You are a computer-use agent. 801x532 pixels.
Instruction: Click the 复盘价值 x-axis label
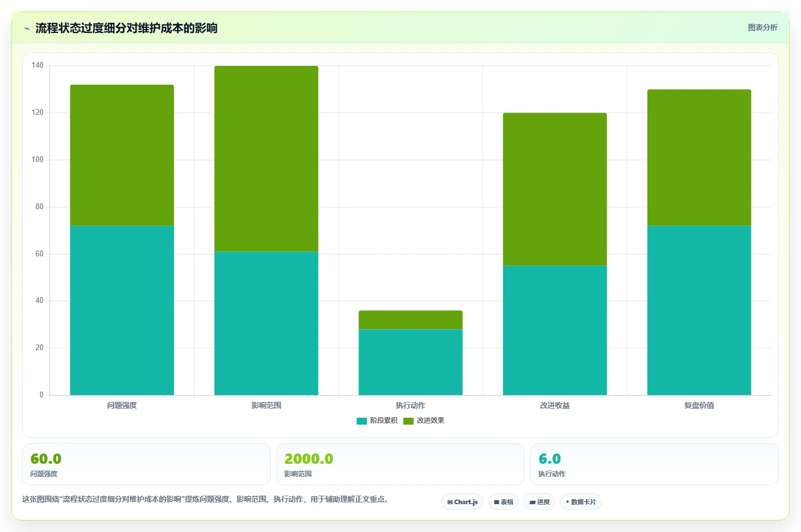(x=699, y=405)
